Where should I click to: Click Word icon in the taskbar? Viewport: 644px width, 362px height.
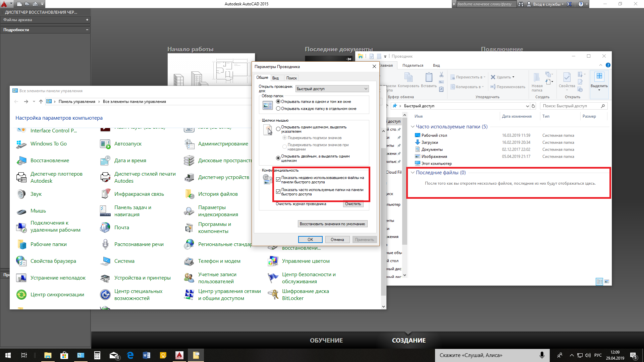(x=147, y=355)
